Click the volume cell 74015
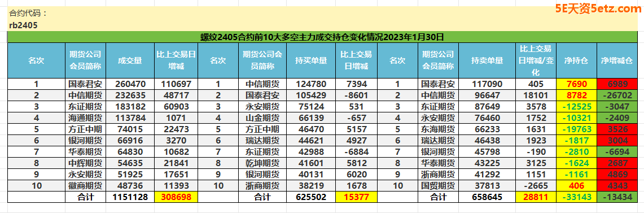Viewport: 644px width, 213px height. click(130, 129)
